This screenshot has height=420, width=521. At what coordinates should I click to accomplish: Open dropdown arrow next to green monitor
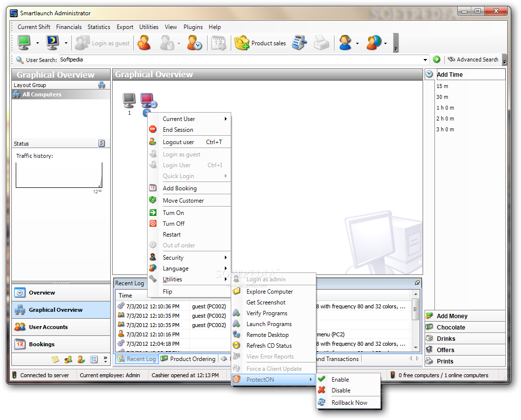[37, 43]
